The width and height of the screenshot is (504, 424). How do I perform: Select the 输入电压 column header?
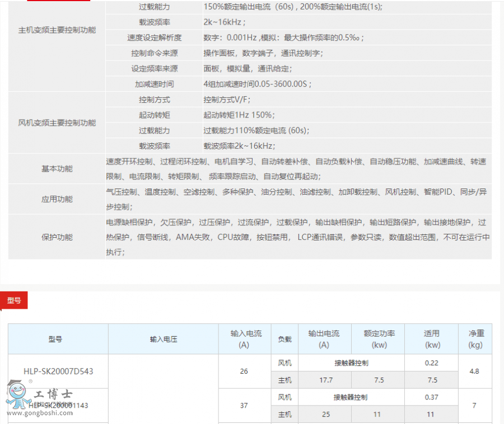164,339
